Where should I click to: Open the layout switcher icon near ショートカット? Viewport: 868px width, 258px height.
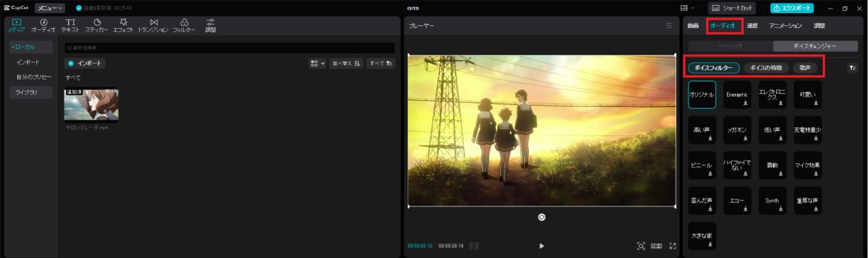(686, 8)
